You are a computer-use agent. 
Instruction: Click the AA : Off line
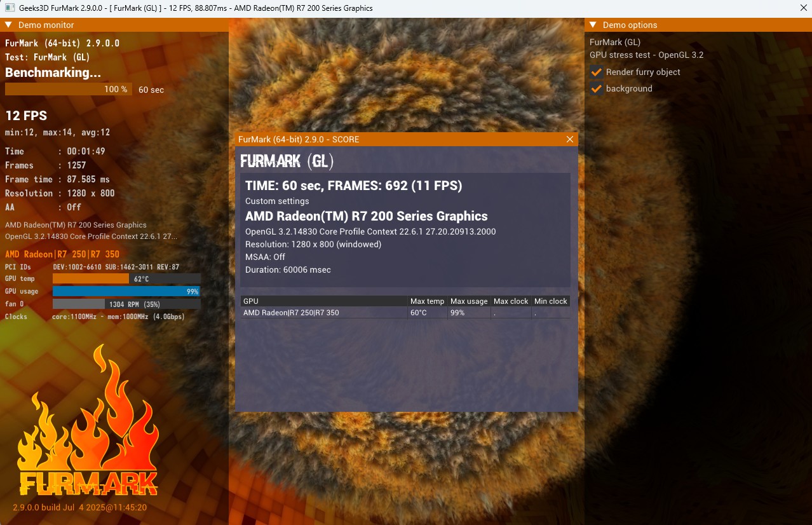click(43, 207)
